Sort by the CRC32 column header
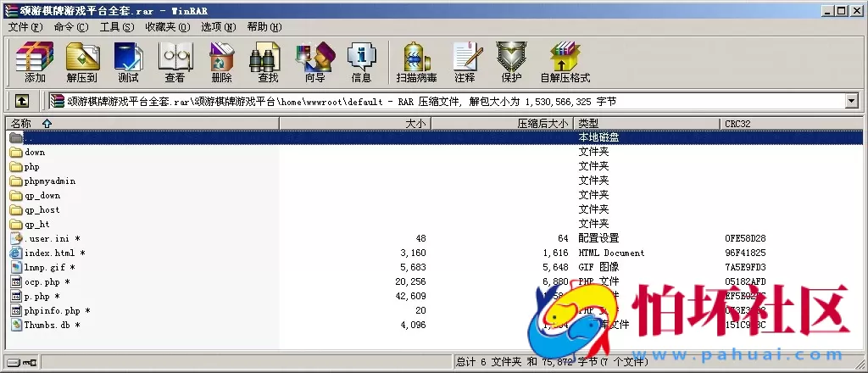Viewport: 868px width, 373px height. pos(792,124)
